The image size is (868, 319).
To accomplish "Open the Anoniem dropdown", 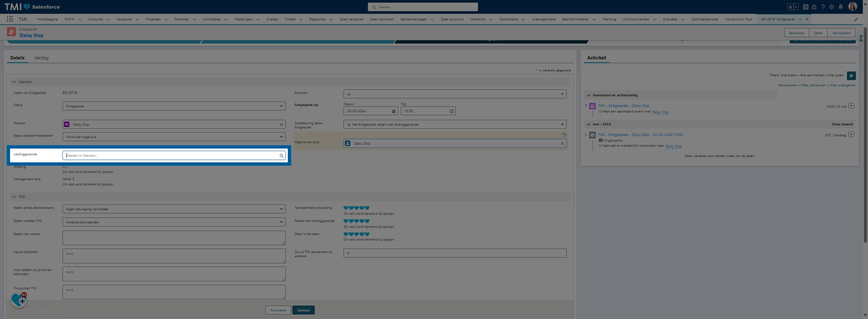I will (455, 94).
